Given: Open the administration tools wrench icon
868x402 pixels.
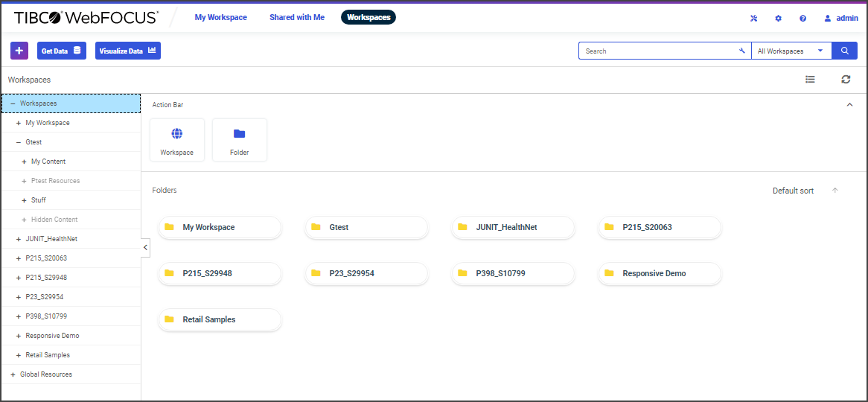Looking at the screenshot, I should click(x=753, y=19).
